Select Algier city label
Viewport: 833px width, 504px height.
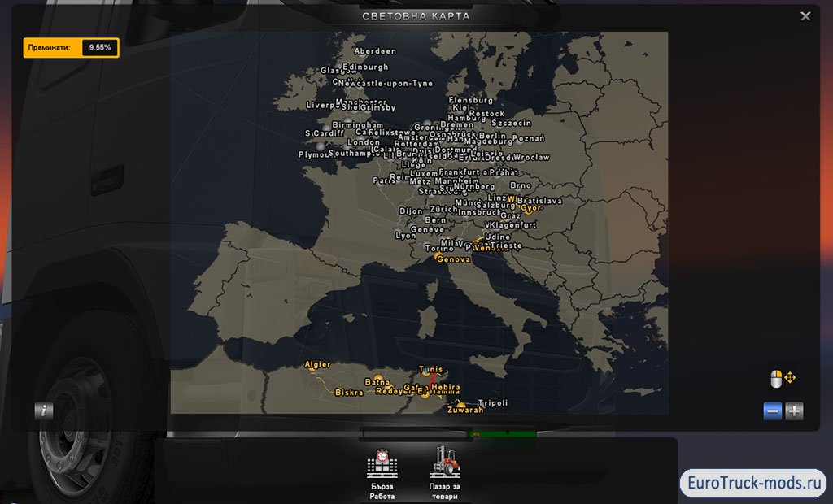point(317,364)
